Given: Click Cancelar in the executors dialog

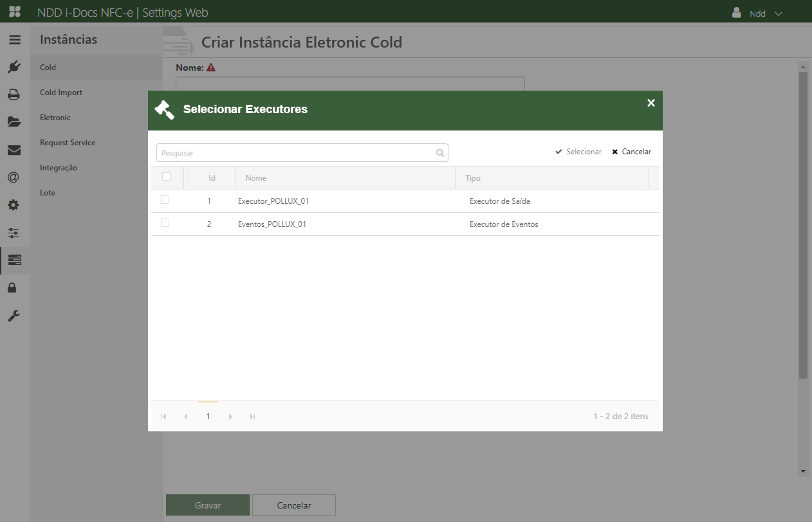Looking at the screenshot, I should [631, 152].
